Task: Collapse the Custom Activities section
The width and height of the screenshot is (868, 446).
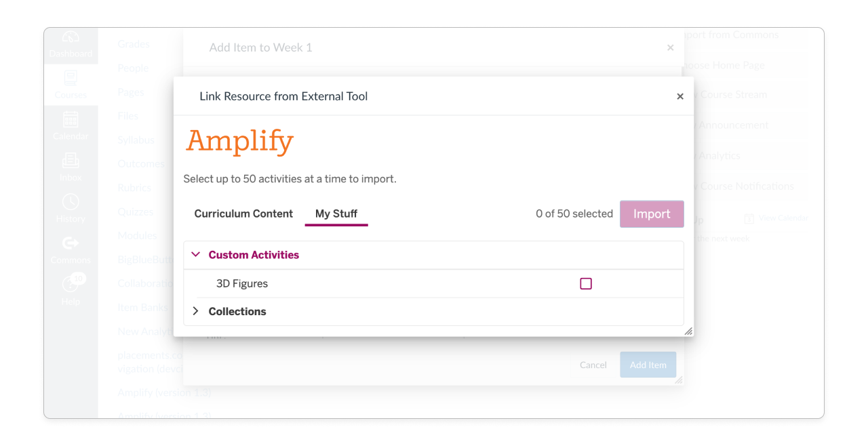Action: 196,255
